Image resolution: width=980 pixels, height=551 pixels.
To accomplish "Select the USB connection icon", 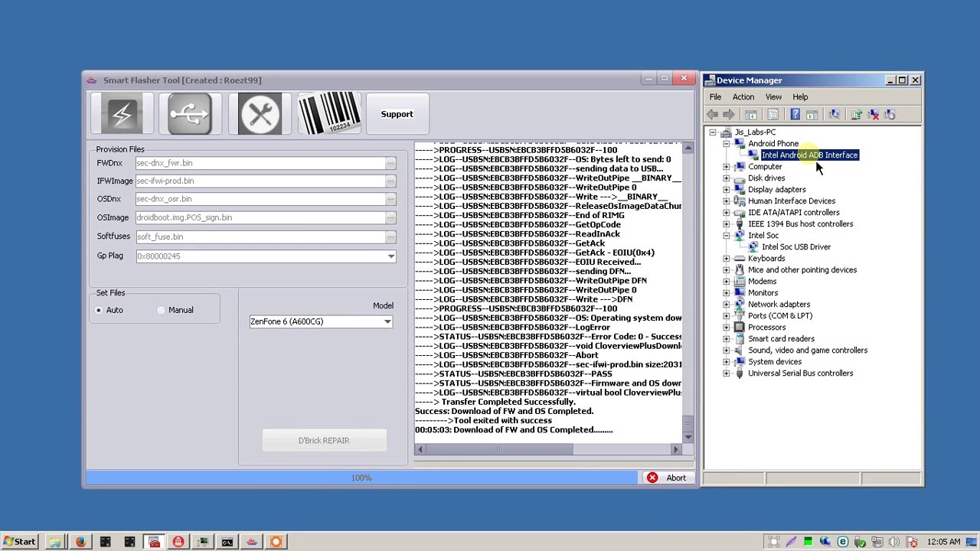I will [190, 114].
